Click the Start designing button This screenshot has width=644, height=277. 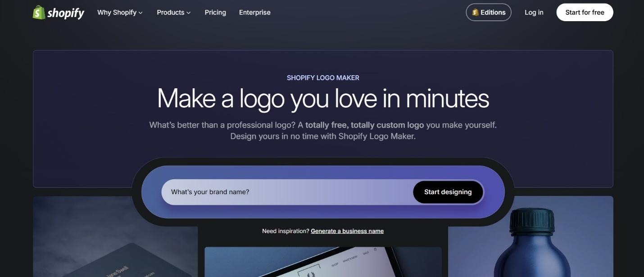point(448,192)
